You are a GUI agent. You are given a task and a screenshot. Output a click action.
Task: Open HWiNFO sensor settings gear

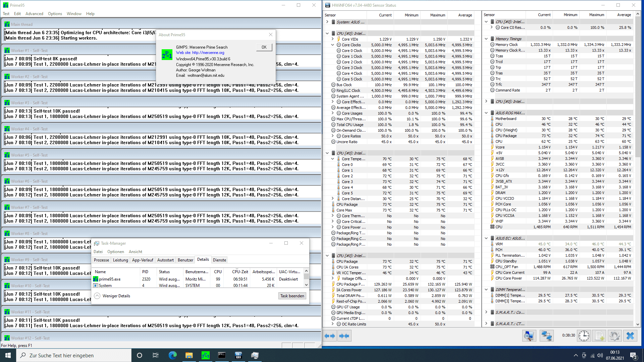[x=615, y=336]
